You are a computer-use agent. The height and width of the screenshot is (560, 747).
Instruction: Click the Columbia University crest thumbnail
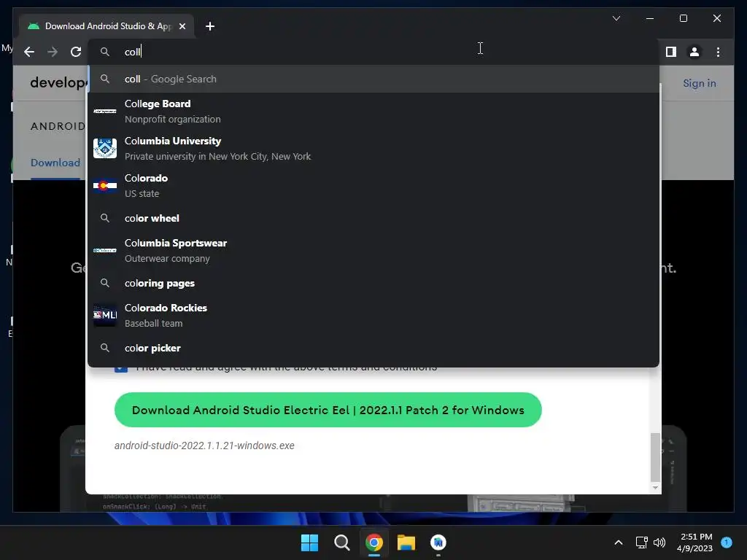(105, 148)
